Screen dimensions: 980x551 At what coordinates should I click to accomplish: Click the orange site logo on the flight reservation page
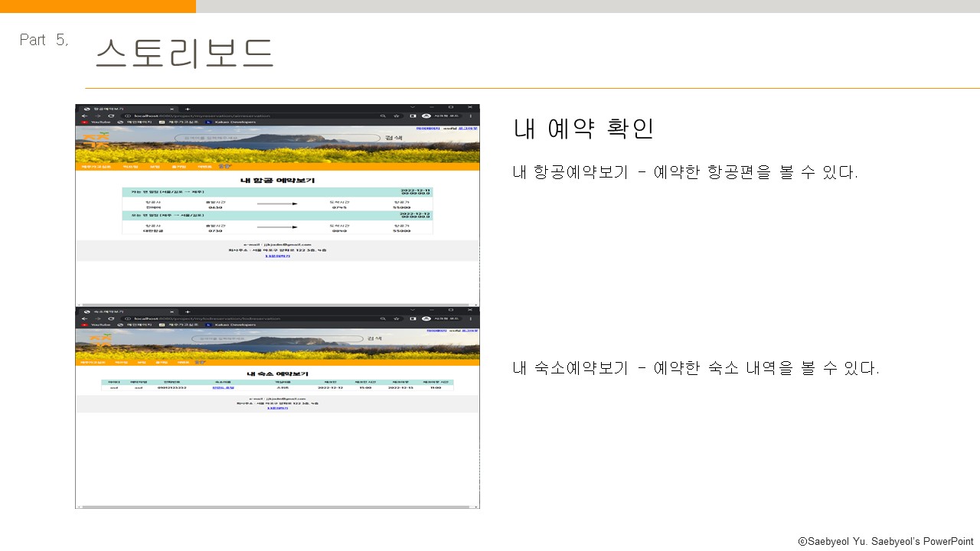pyautogui.click(x=95, y=141)
